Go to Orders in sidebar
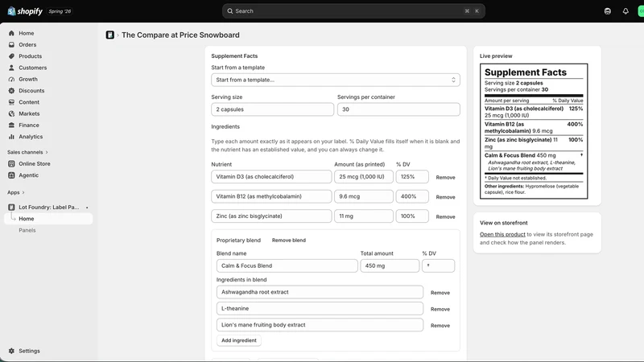The width and height of the screenshot is (644, 362). coord(27,45)
